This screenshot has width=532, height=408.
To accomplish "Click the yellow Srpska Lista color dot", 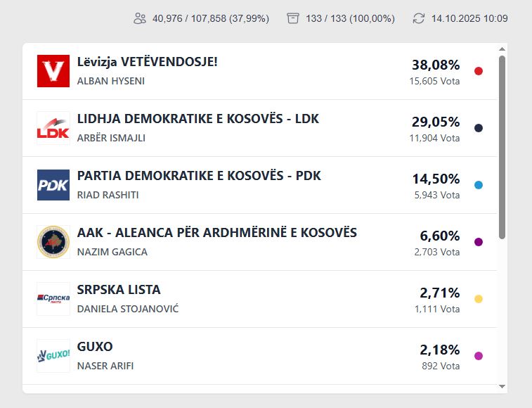I will (x=479, y=299).
